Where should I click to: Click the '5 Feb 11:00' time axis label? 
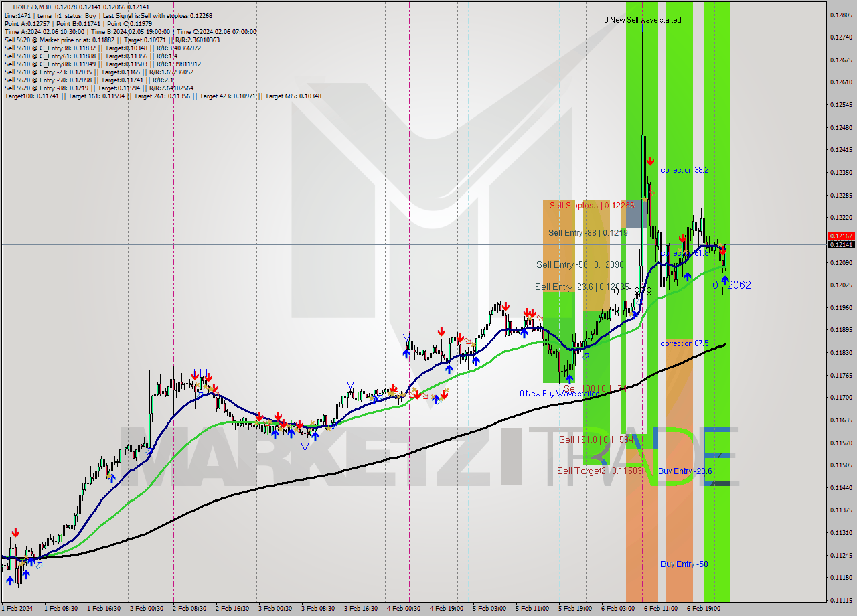532,609
